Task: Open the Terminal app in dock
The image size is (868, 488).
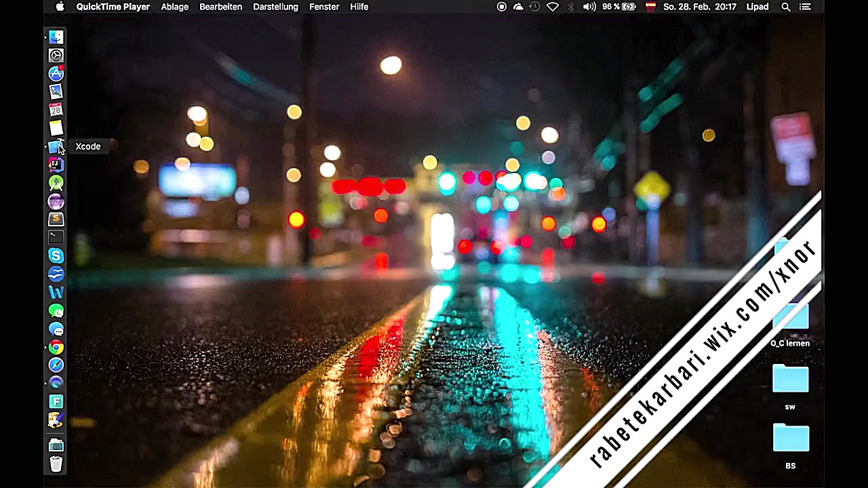Action: (x=56, y=237)
